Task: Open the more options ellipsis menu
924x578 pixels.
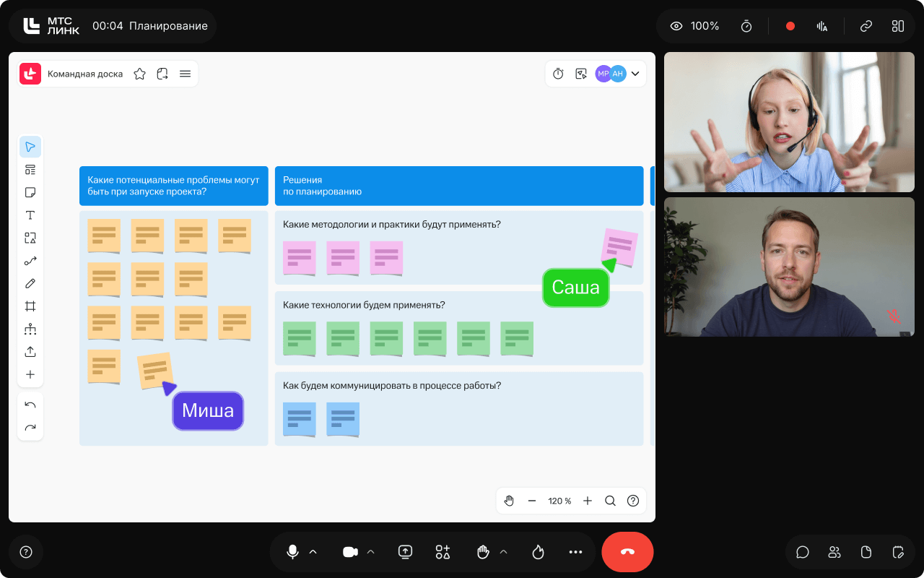Action: pyautogui.click(x=575, y=552)
